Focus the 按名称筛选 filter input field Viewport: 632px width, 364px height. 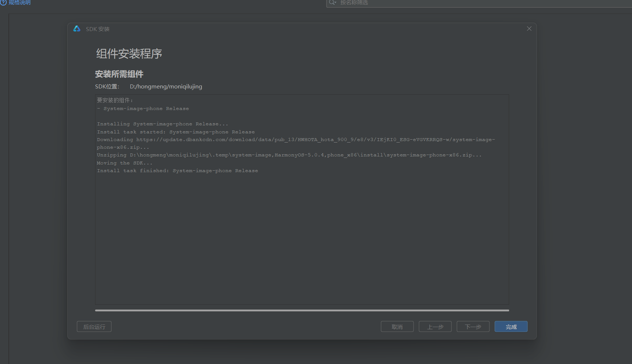coord(479,3)
